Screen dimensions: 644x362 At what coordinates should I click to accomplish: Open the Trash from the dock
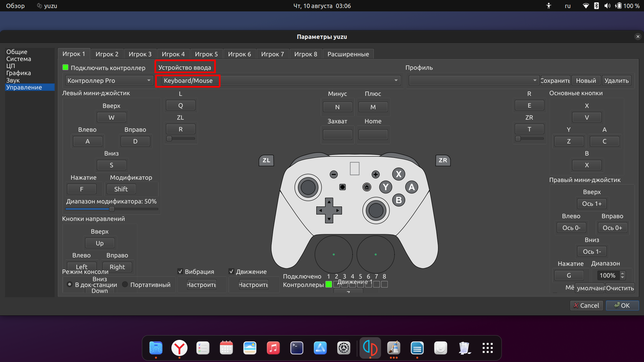click(x=464, y=348)
